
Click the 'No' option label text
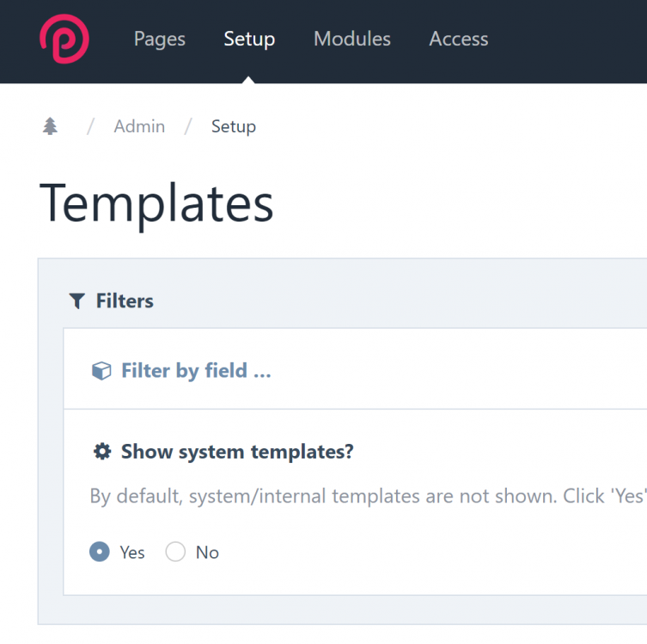coord(207,552)
